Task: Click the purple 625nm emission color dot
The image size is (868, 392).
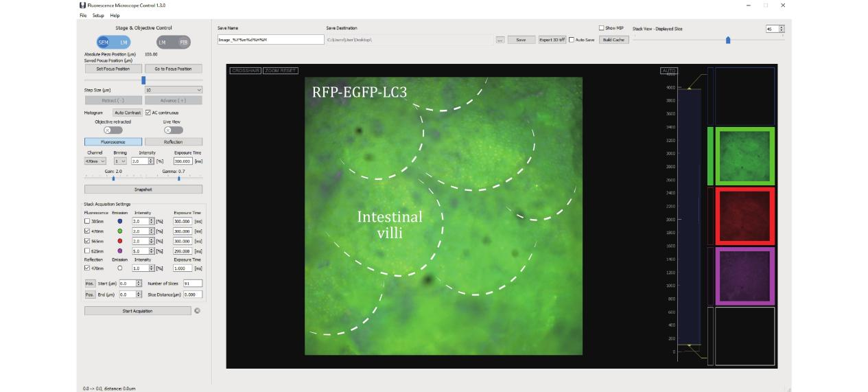Action: point(120,251)
